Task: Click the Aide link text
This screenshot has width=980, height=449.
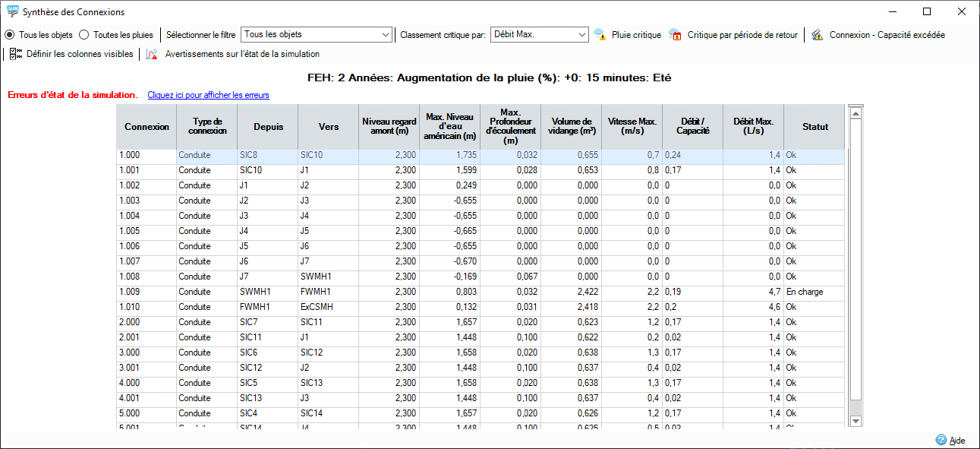Action: [x=957, y=440]
